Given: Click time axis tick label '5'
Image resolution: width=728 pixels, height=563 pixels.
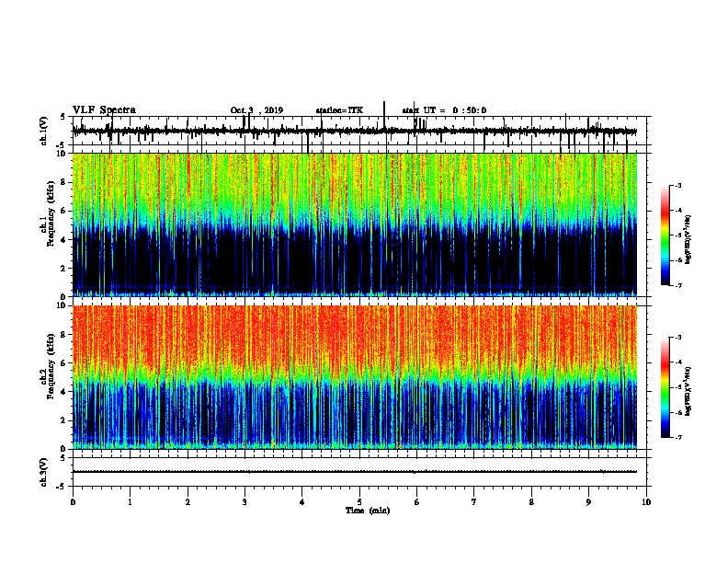Looking at the screenshot, I should tap(359, 502).
